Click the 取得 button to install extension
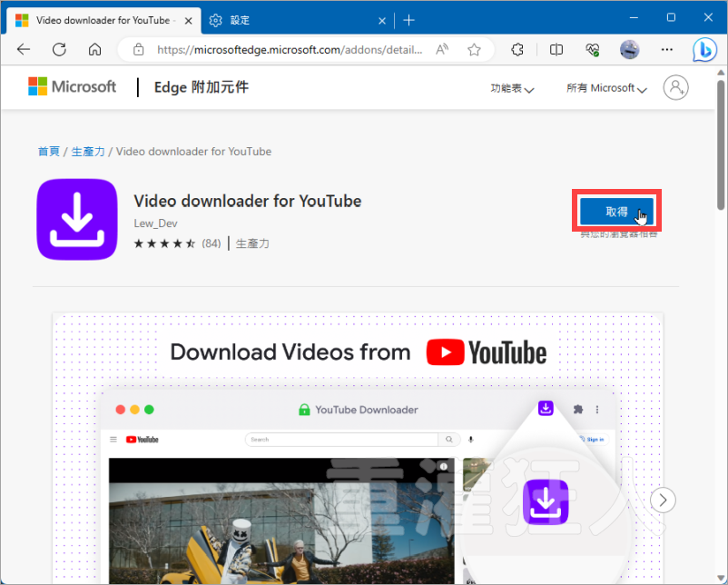728x585 pixels. (x=616, y=211)
